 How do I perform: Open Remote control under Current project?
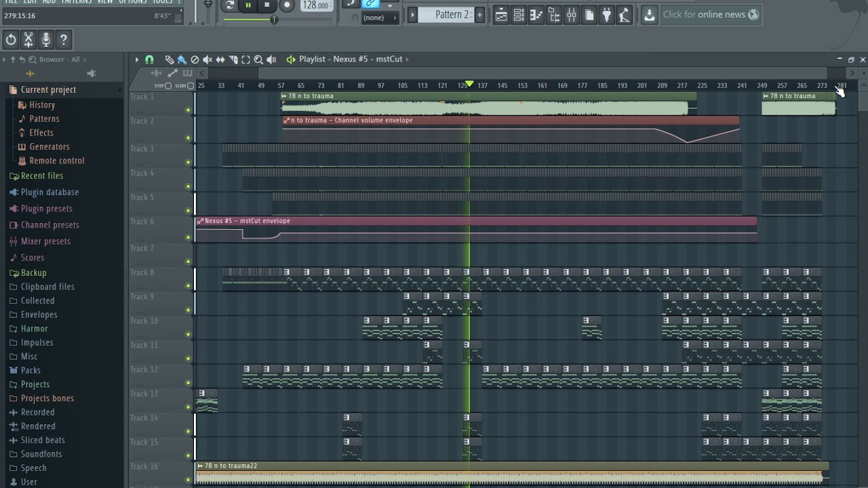57,161
